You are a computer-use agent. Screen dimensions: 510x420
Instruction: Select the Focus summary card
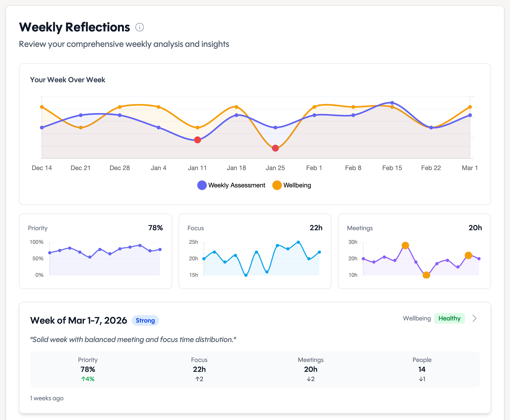point(255,251)
